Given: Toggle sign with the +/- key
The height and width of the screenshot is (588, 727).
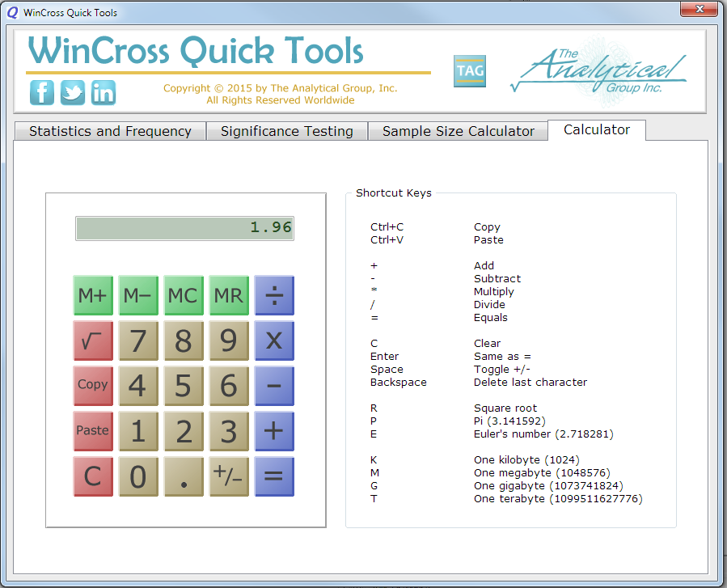Looking at the screenshot, I should click(x=229, y=476).
